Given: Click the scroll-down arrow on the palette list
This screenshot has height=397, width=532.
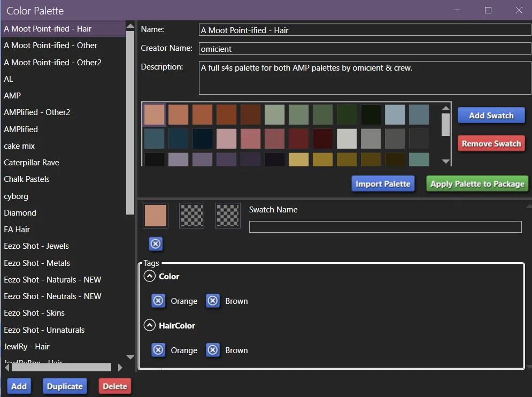Looking at the screenshot, I should pos(130,357).
